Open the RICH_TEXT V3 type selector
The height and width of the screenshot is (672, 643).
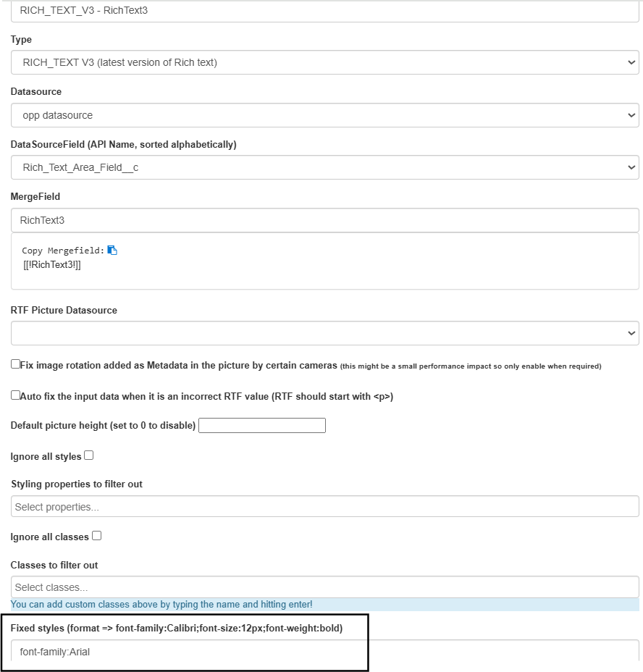click(x=325, y=62)
